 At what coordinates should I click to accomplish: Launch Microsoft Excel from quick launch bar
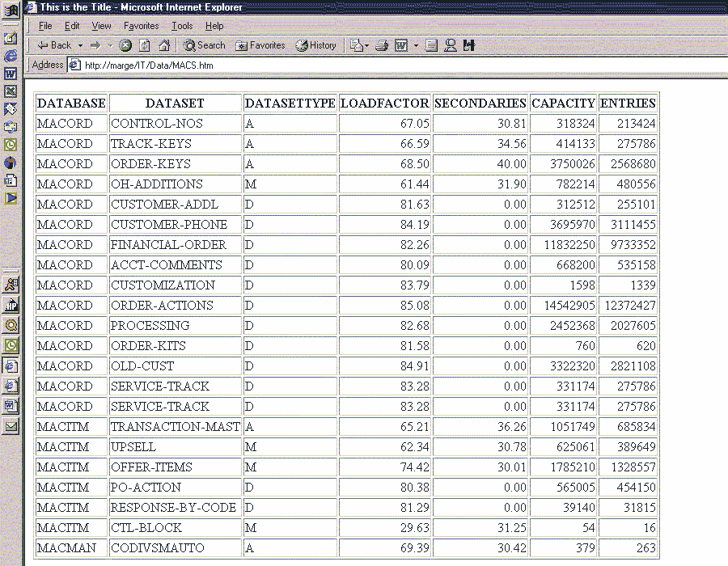click(11, 91)
